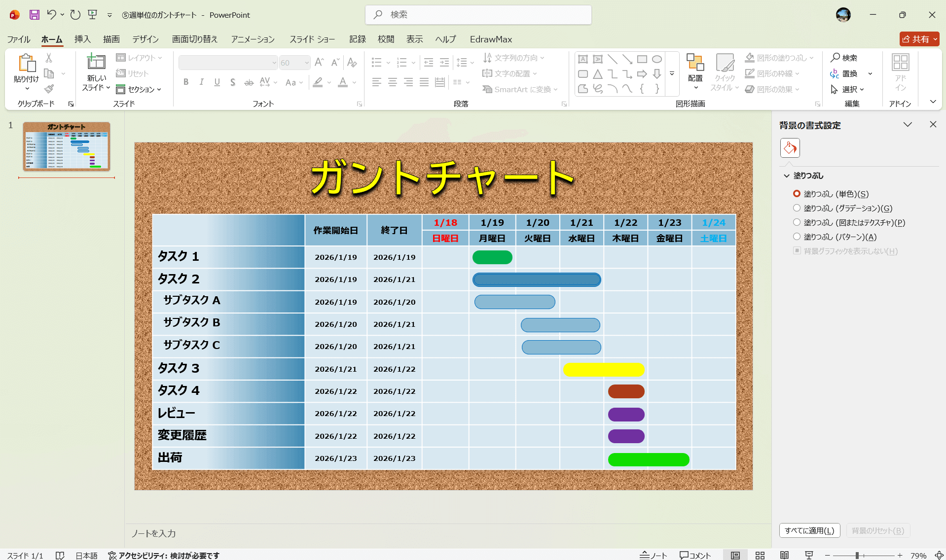
Task: Switch to the 挿入 ribbon tab
Action: pyautogui.click(x=82, y=39)
